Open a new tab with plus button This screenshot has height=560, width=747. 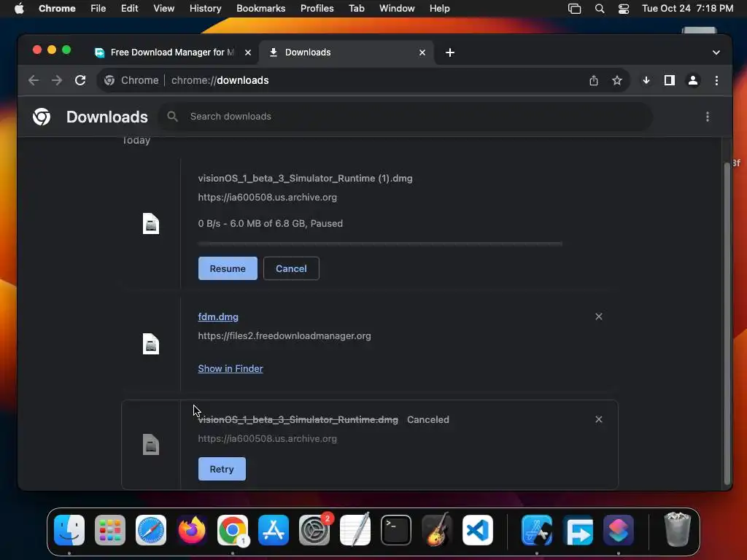[x=449, y=52]
